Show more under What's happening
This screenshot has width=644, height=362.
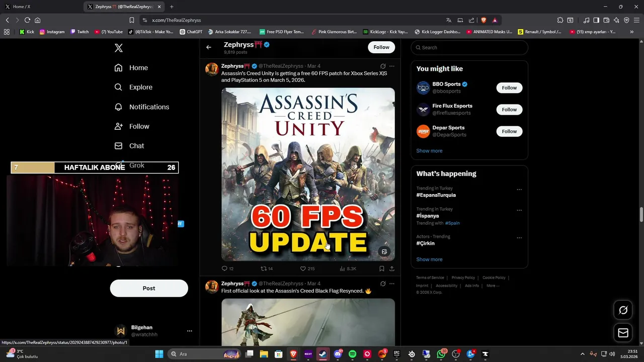pyautogui.click(x=429, y=259)
